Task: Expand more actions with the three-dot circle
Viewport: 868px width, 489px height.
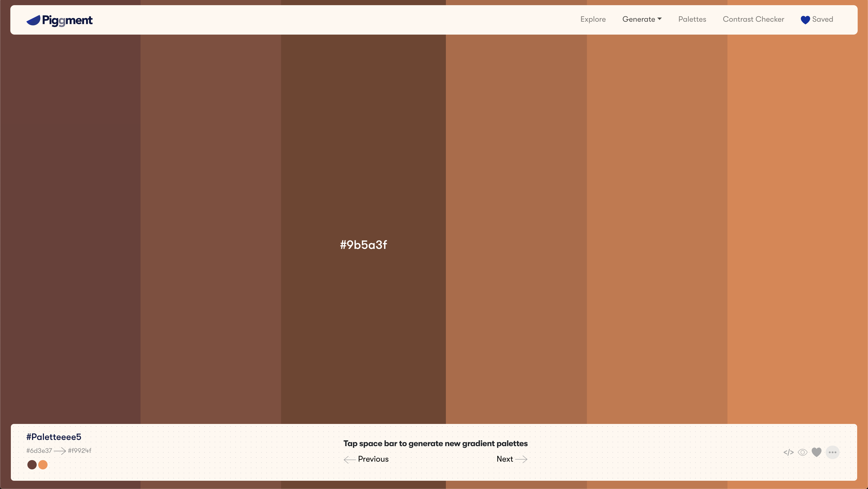Action: pos(833,452)
